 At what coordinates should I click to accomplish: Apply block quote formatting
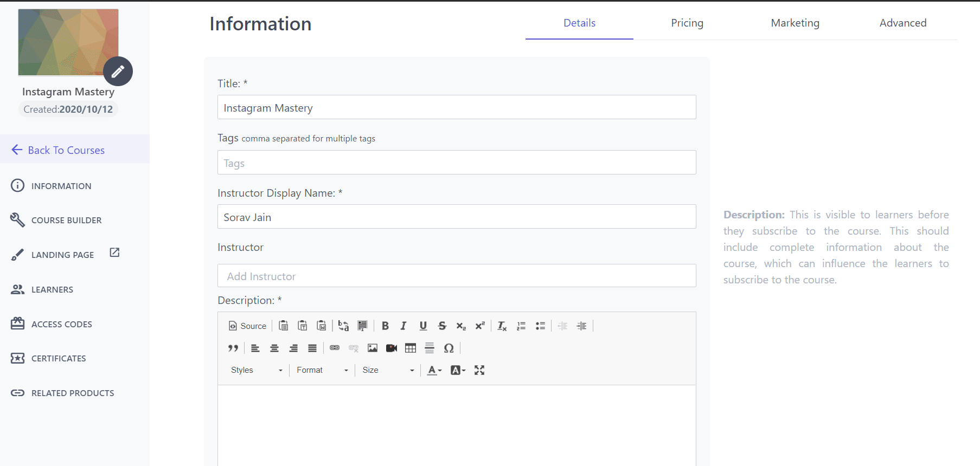pos(233,348)
